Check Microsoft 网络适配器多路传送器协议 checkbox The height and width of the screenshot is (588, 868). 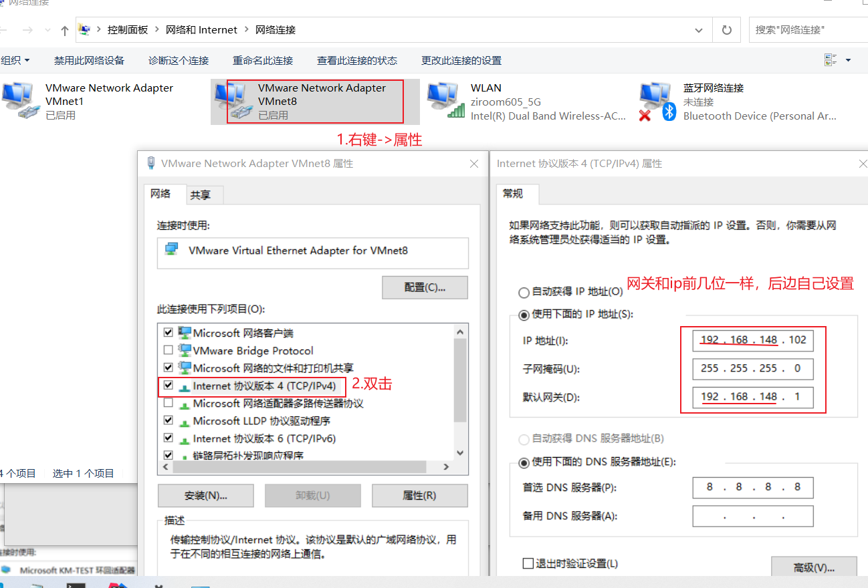(x=168, y=403)
